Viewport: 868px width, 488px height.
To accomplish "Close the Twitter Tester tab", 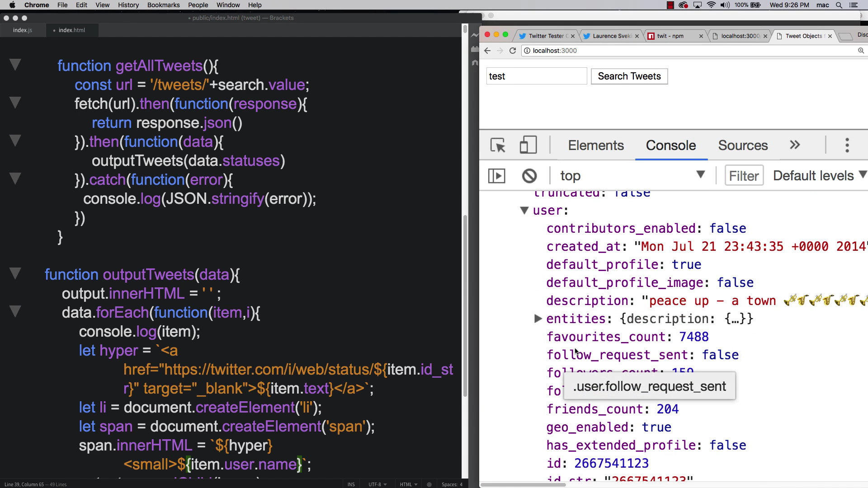I will 573,36.
